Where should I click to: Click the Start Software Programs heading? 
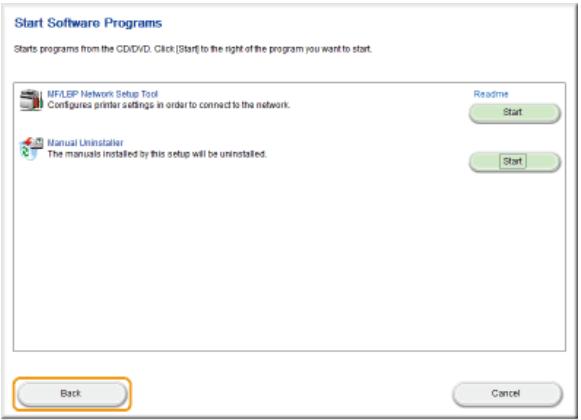88,23
